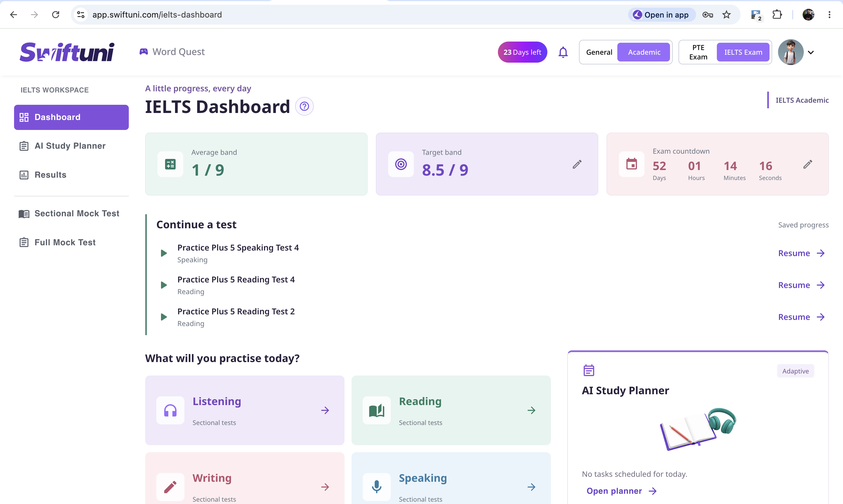
Task: Expand the user profile dropdown arrow
Action: point(811,52)
